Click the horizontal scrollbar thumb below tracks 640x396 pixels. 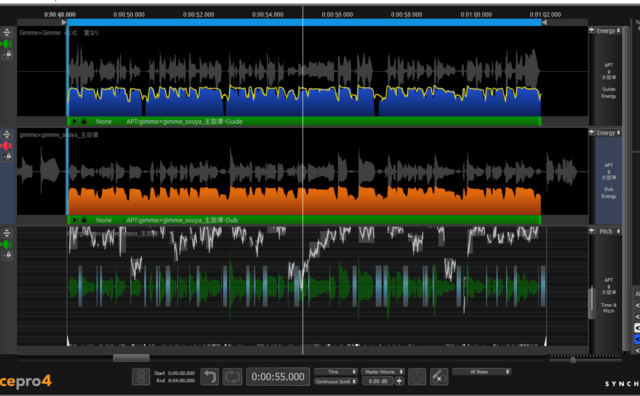131,358
